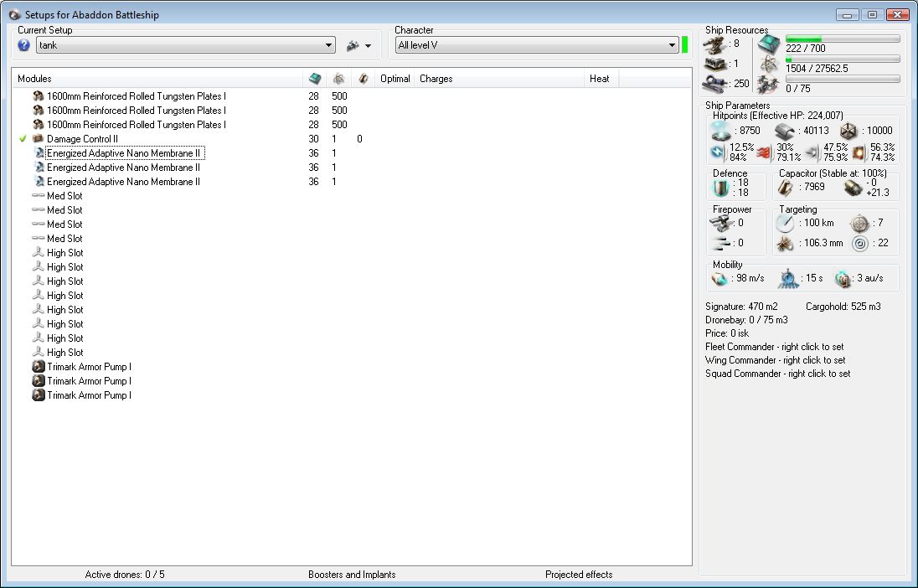Click the warp speed icon showing 3 au/s
Viewport: 918px width, 588px height.
(843, 279)
